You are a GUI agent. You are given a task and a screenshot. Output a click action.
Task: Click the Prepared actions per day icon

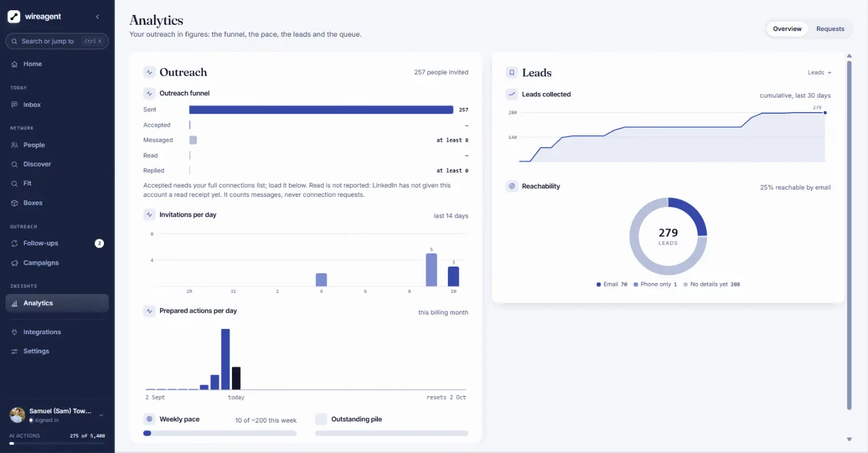point(149,311)
